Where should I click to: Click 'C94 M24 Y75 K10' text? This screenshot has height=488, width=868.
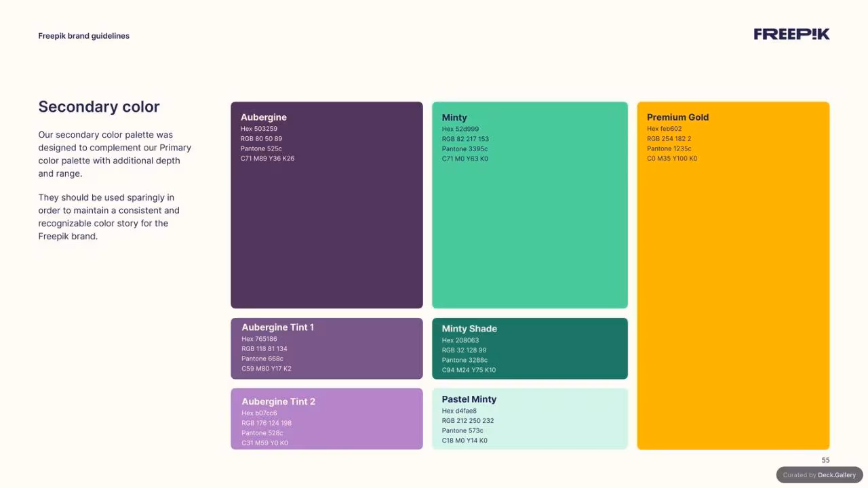(469, 370)
